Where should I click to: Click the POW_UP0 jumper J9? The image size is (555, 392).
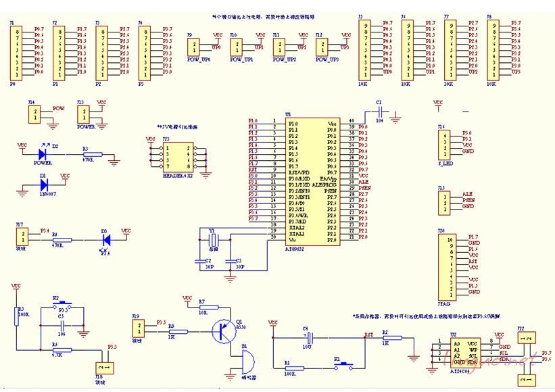(194, 47)
